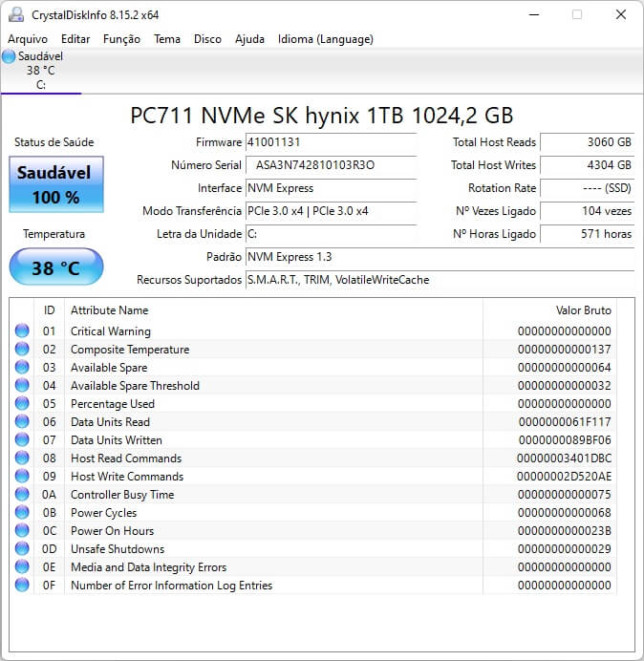Expand the Disco menu

tap(207, 39)
